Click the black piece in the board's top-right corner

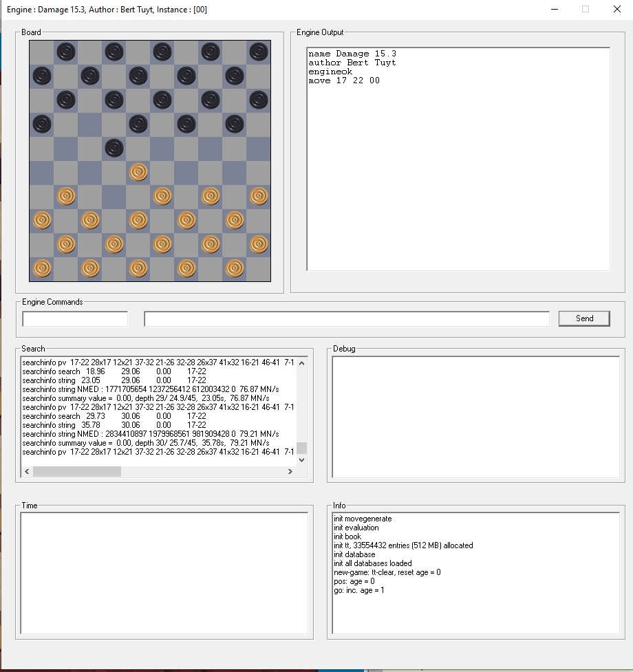(x=258, y=51)
